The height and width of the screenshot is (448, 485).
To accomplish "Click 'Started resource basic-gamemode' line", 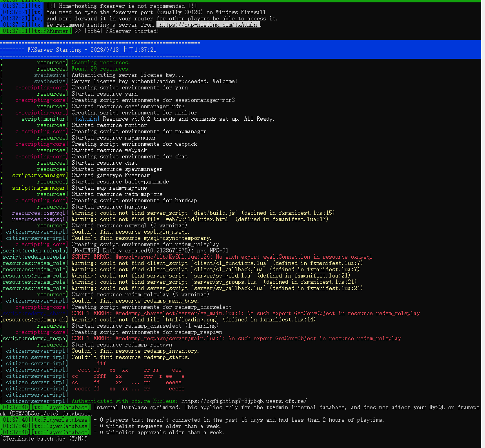I will click(x=120, y=181).
